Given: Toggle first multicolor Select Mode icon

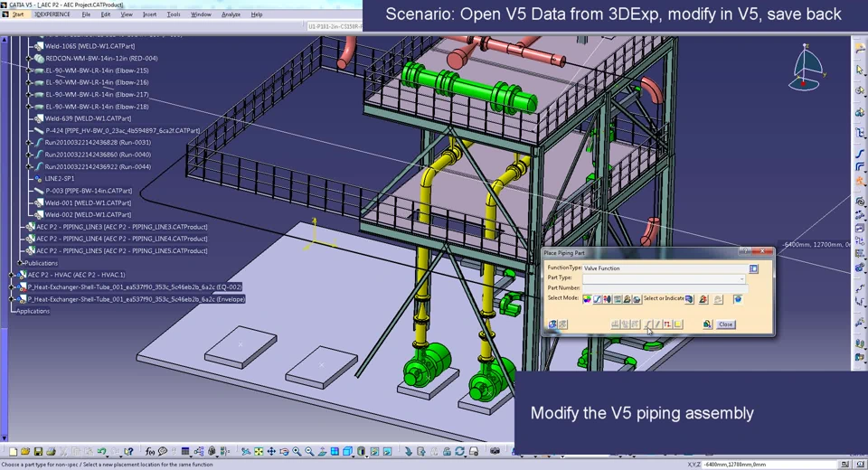Looking at the screenshot, I should 587,299.
